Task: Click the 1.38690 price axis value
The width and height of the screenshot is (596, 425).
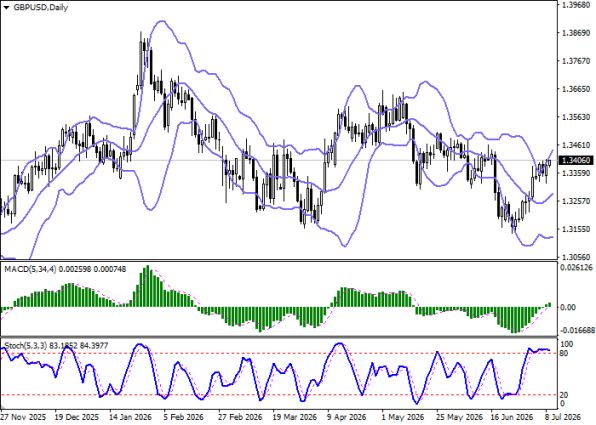Action: 575,33
